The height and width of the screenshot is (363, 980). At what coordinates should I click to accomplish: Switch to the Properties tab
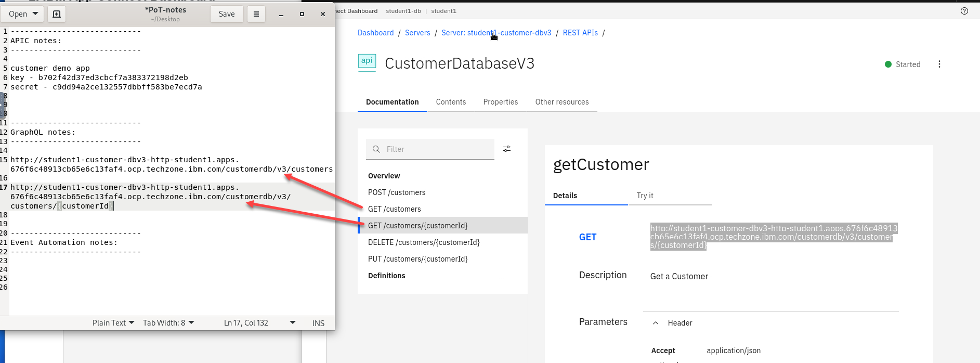click(500, 102)
